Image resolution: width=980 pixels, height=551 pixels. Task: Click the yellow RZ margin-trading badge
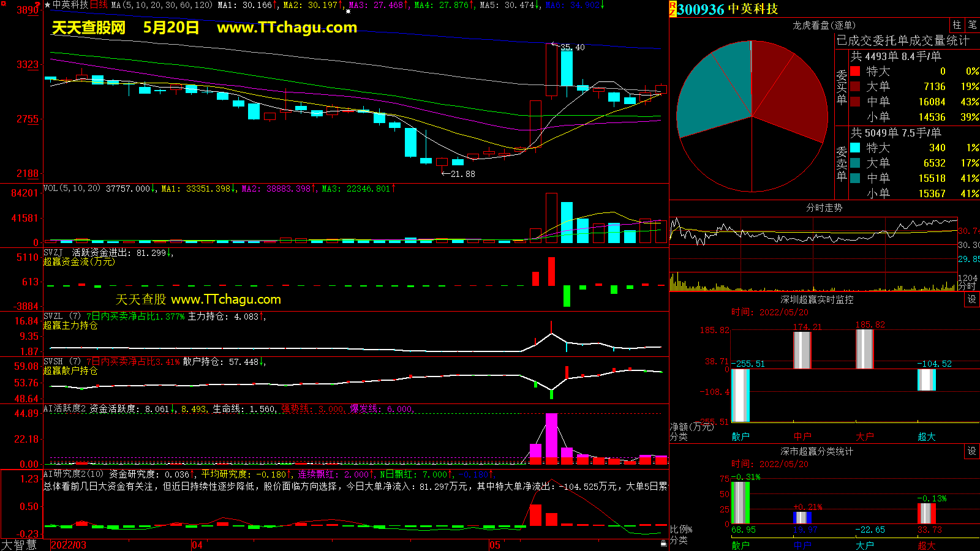pos(673,9)
